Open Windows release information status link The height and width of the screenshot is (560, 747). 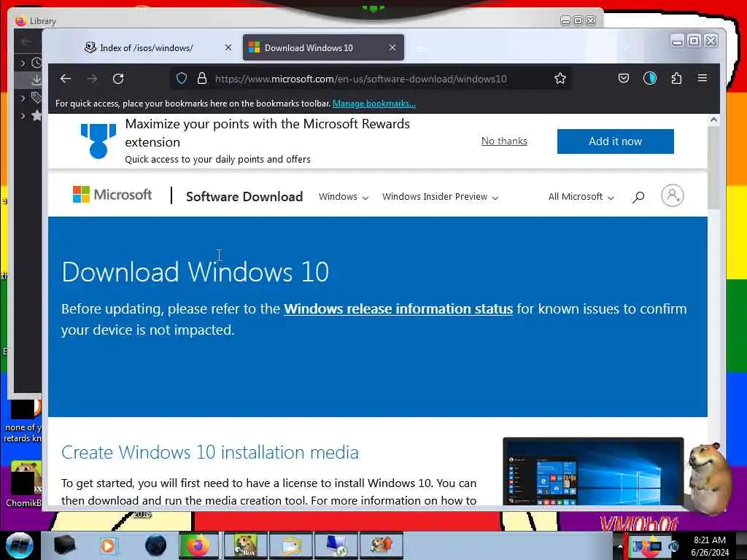[x=398, y=309]
